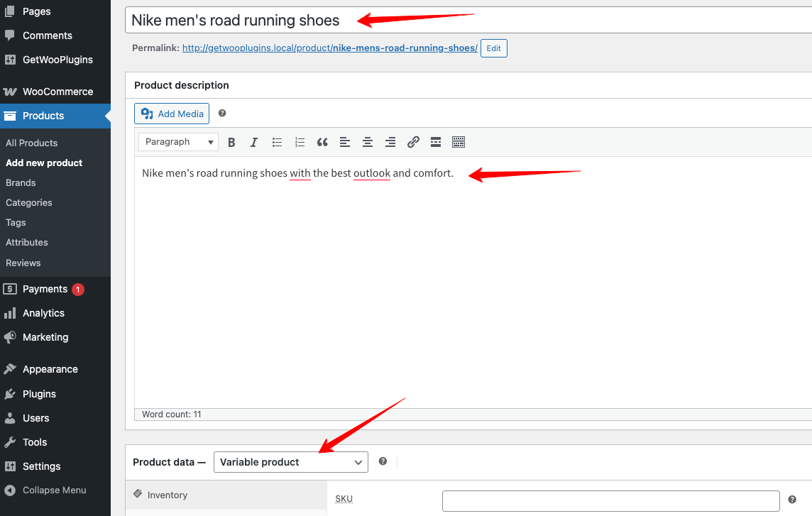The height and width of the screenshot is (516, 812).
Task: Click the Marketing megaphone icon
Action: click(10, 337)
